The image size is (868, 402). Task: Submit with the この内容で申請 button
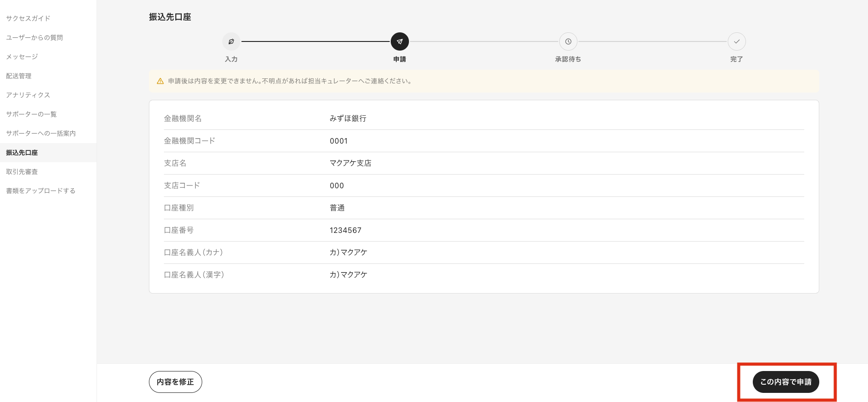coord(786,382)
